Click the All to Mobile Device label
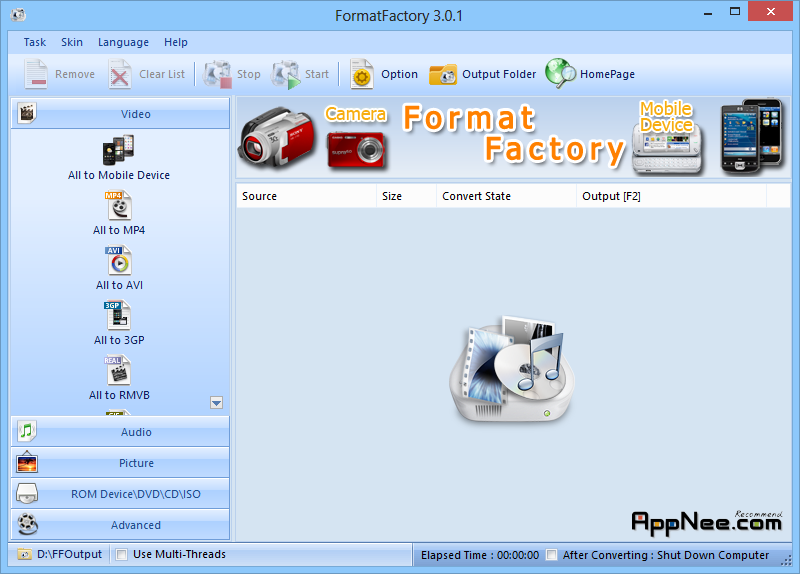Viewport: 800px width, 574px height. pyautogui.click(x=119, y=175)
